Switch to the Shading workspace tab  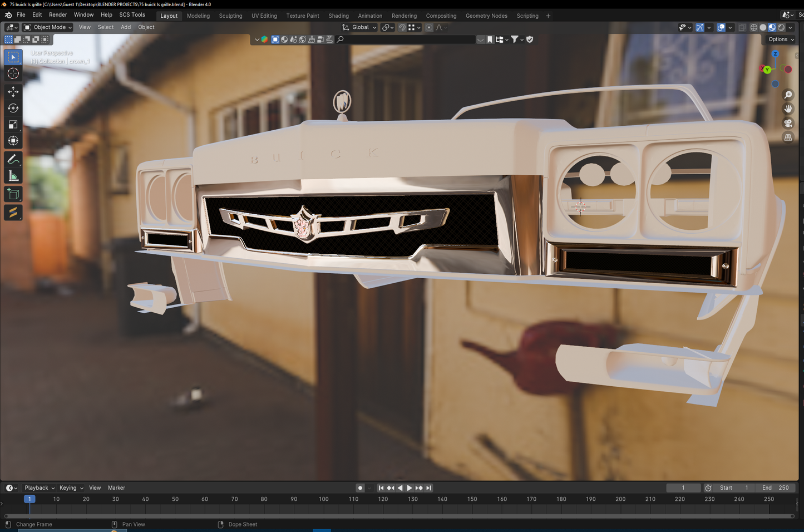tap(338, 16)
